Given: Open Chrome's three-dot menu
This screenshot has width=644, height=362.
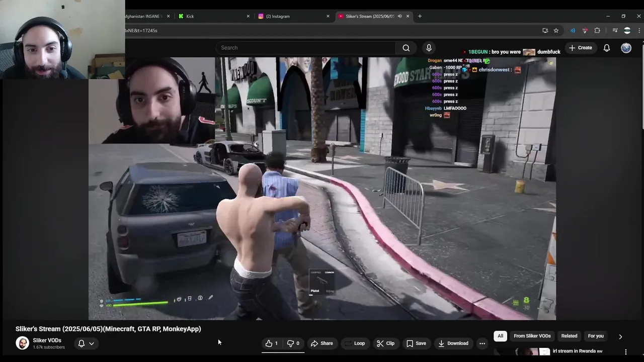Looking at the screenshot, I should click(x=639, y=31).
